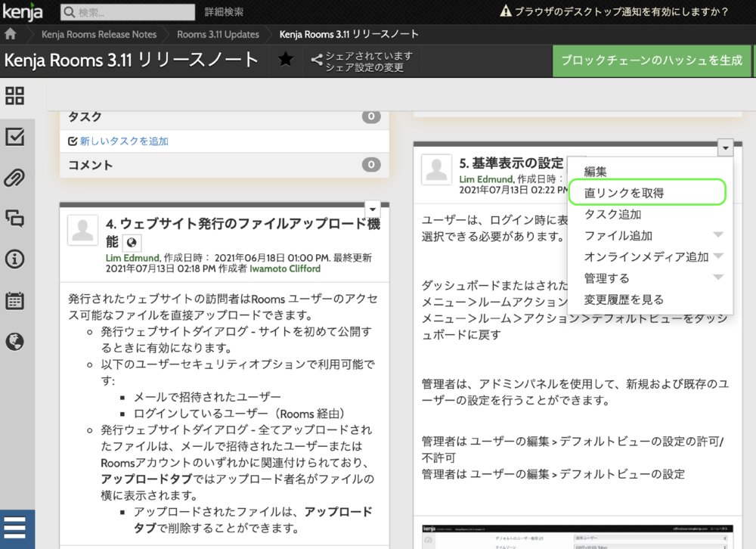Click the share icon beside シェアされています
Image resolution: width=756 pixels, height=549 pixels.
pos(317,60)
